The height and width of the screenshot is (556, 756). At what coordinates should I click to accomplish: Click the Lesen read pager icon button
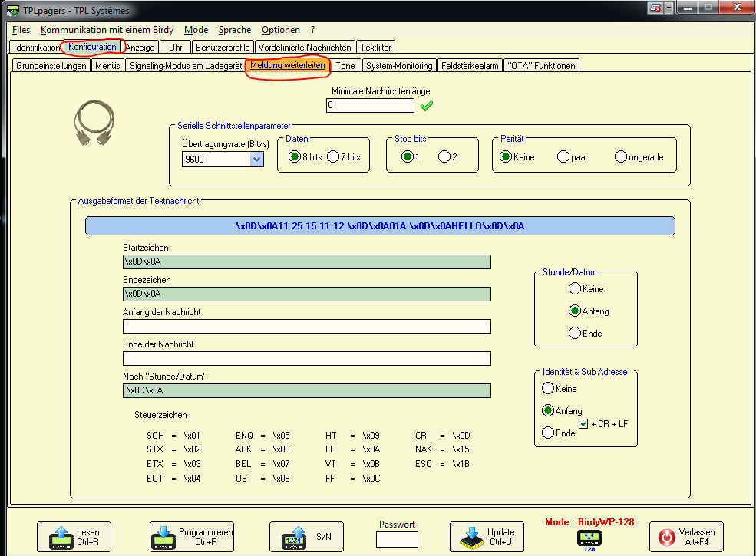pos(74,537)
